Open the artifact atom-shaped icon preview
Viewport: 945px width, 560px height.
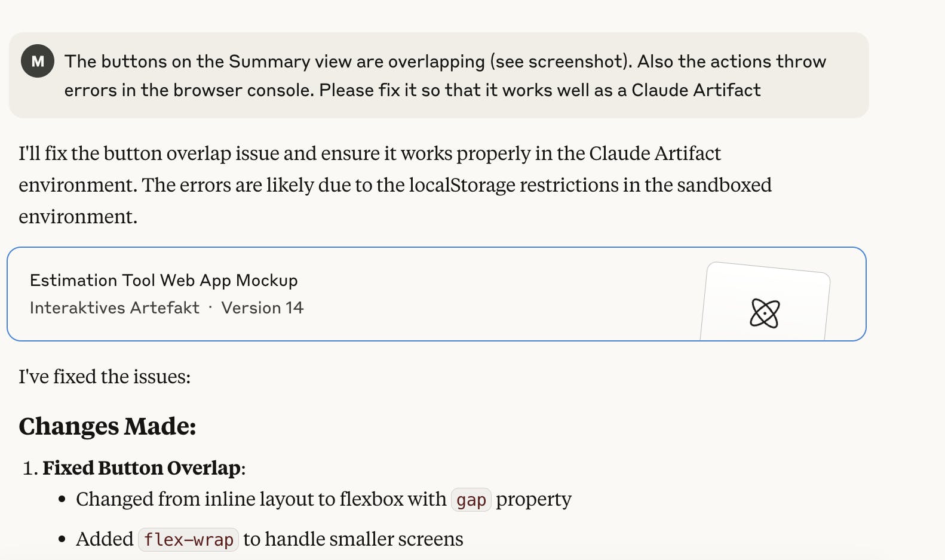click(x=765, y=313)
